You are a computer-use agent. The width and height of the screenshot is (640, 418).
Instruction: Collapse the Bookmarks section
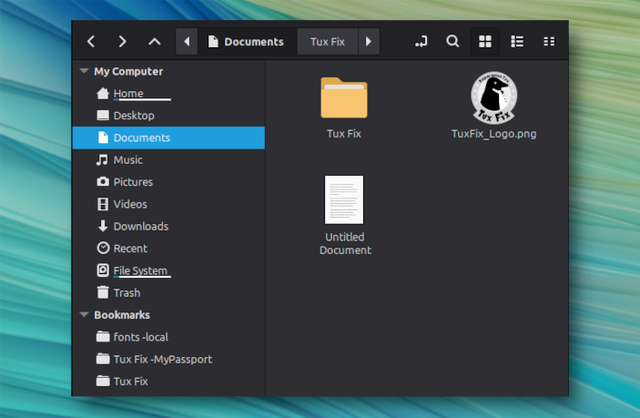coord(84,314)
